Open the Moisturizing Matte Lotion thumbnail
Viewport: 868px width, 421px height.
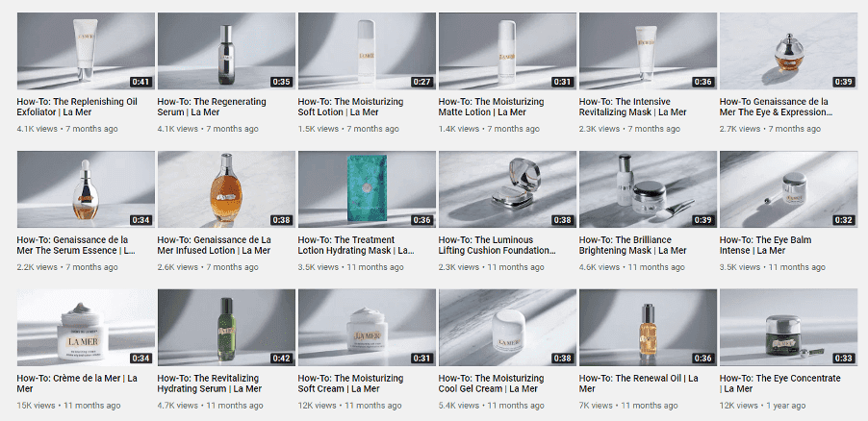pos(508,51)
